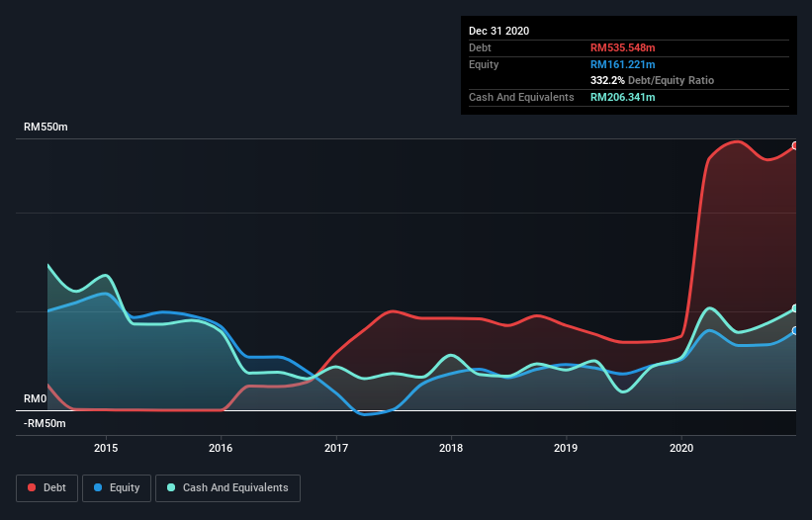Click the teal Cash endpoint marker

tap(795, 308)
